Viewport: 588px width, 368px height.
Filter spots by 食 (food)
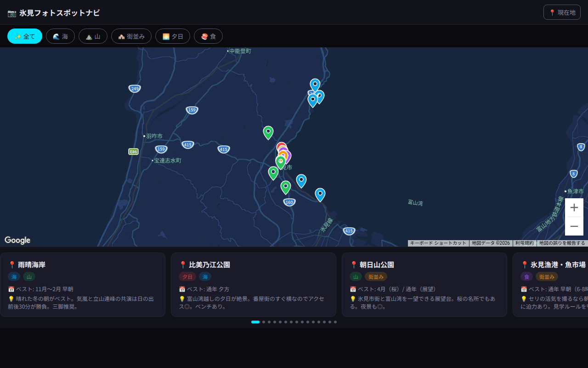[208, 36]
